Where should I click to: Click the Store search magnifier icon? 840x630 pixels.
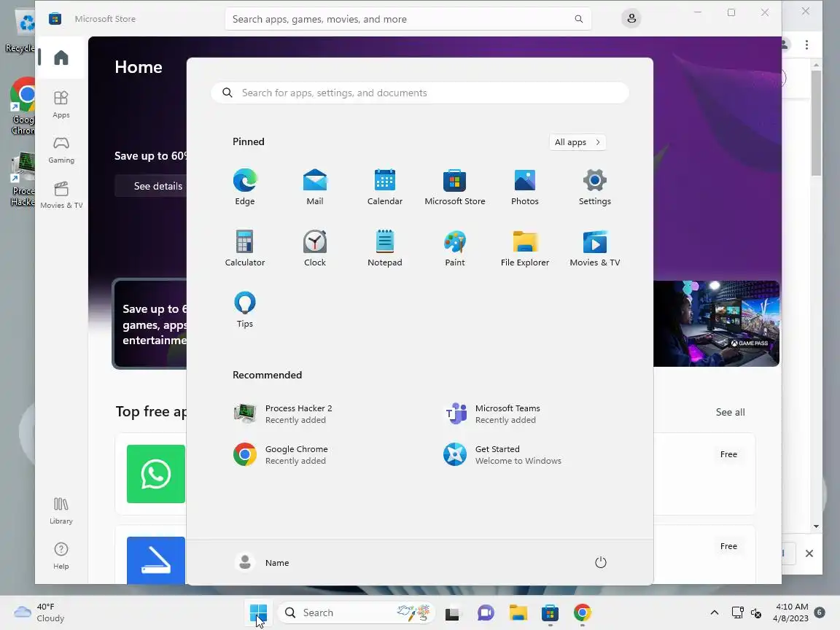pos(578,19)
